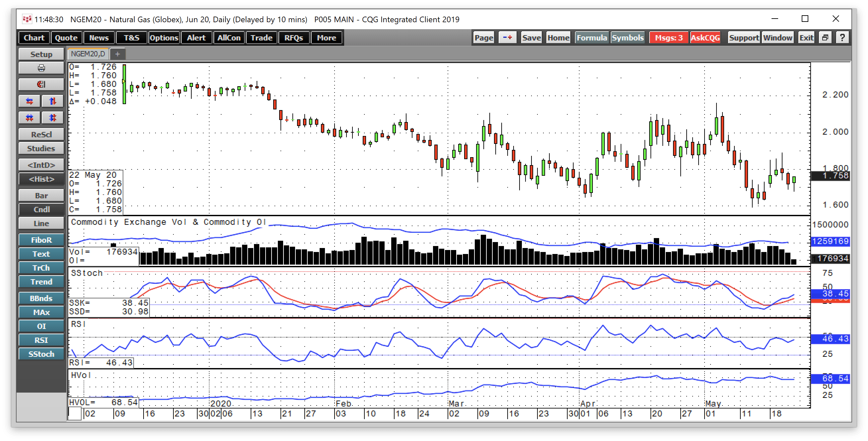Click the Msgs: 3 red button

(668, 37)
